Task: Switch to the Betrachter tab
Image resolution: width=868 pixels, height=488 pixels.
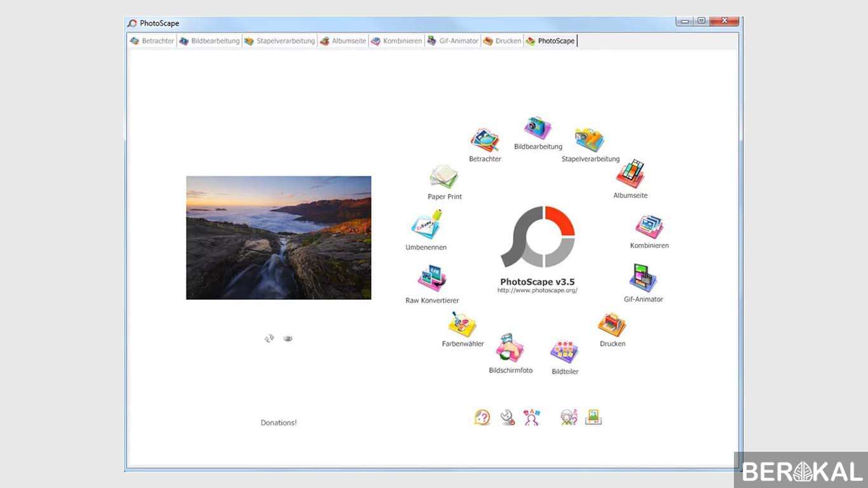Action: click(152, 41)
